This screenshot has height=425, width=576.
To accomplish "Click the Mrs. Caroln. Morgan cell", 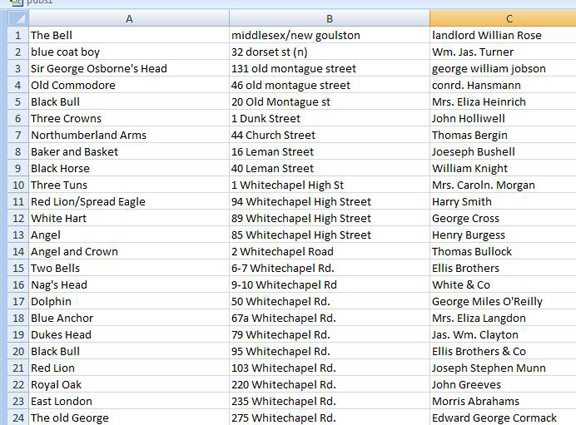I will point(503,185).
